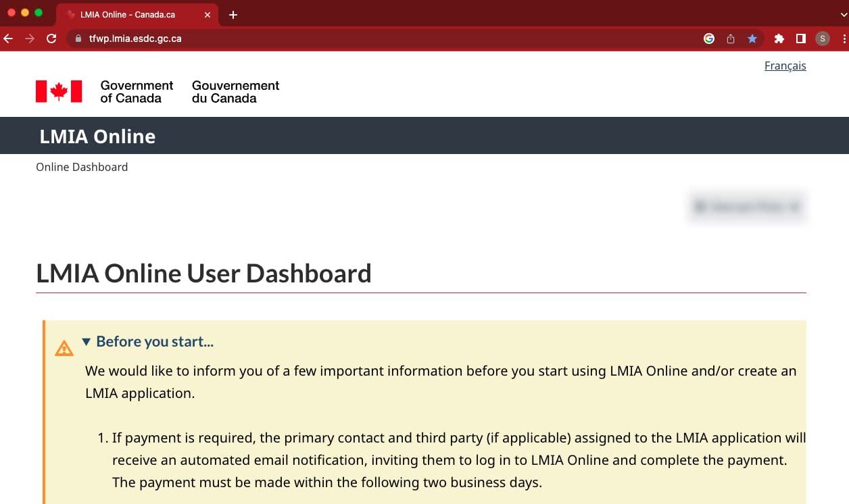The height and width of the screenshot is (504, 849).
Task: Open the profile avatar labeled S
Action: coord(823,39)
